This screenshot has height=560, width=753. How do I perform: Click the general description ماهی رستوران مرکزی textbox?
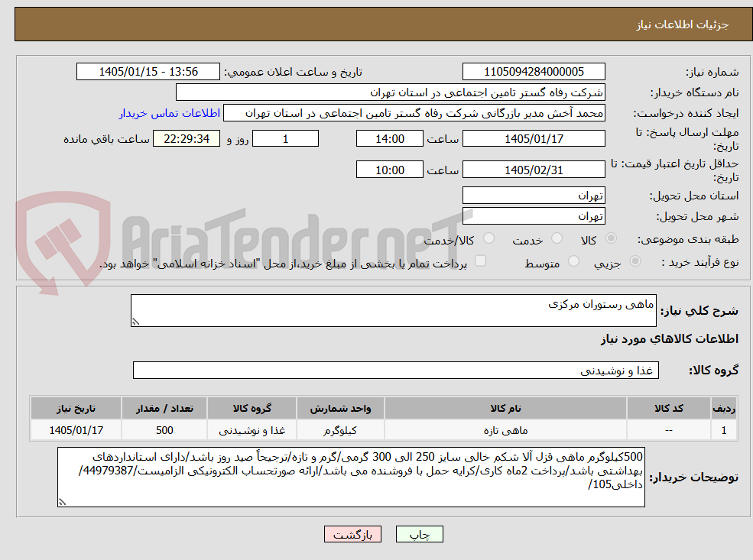click(393, 310)
